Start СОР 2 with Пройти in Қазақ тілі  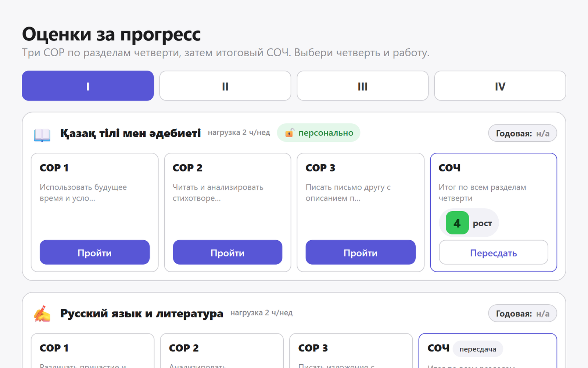tap(227, 252)
